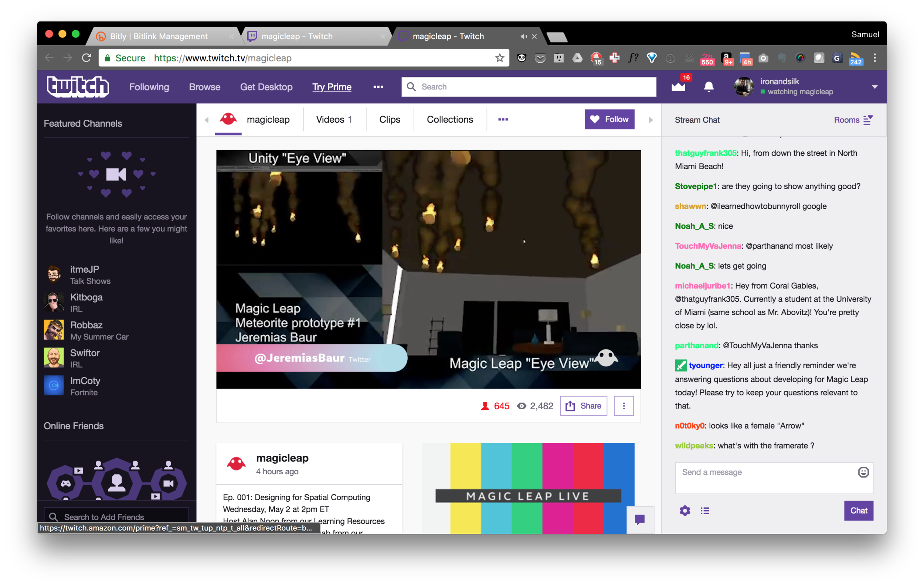
Task: Open the Share options for the stream
Action: [x=583, y=406]
